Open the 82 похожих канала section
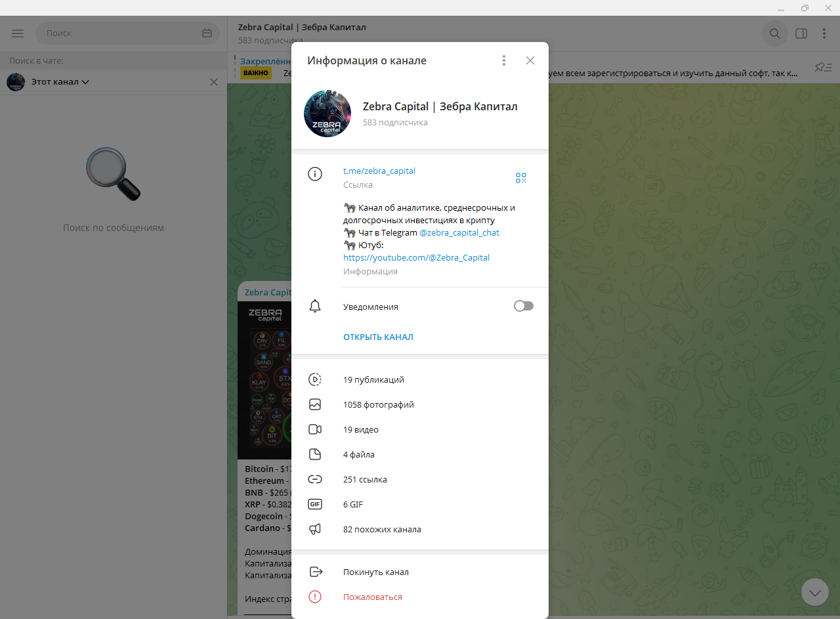 click(420, 529)
